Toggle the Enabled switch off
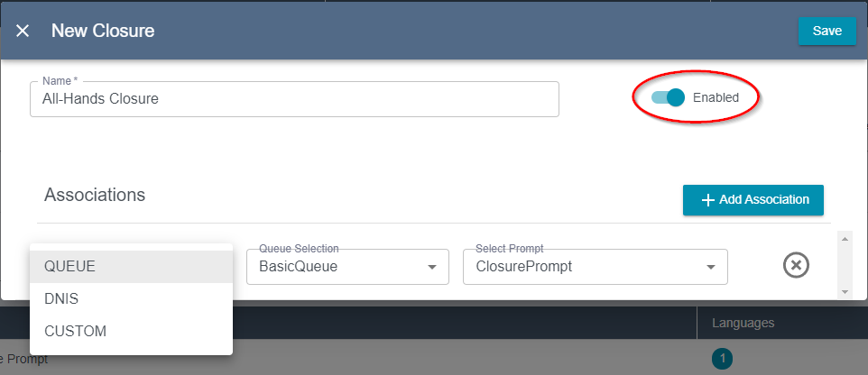 (x=669, y=97)
